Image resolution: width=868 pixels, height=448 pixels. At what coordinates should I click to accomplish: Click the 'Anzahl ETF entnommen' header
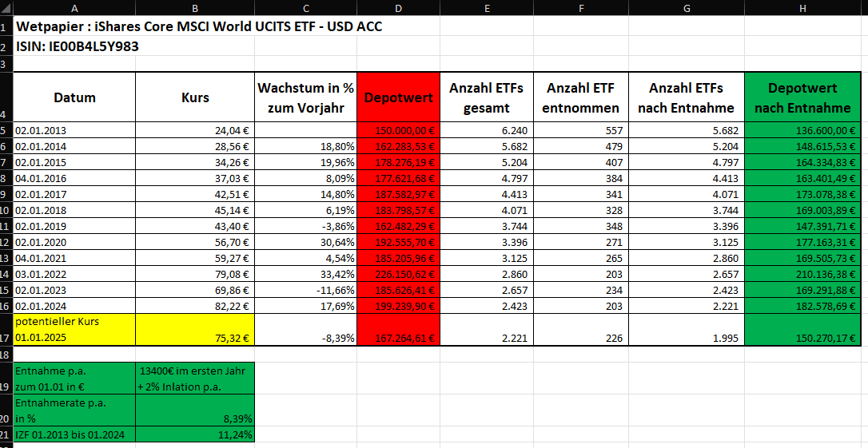tap(581, 97)
